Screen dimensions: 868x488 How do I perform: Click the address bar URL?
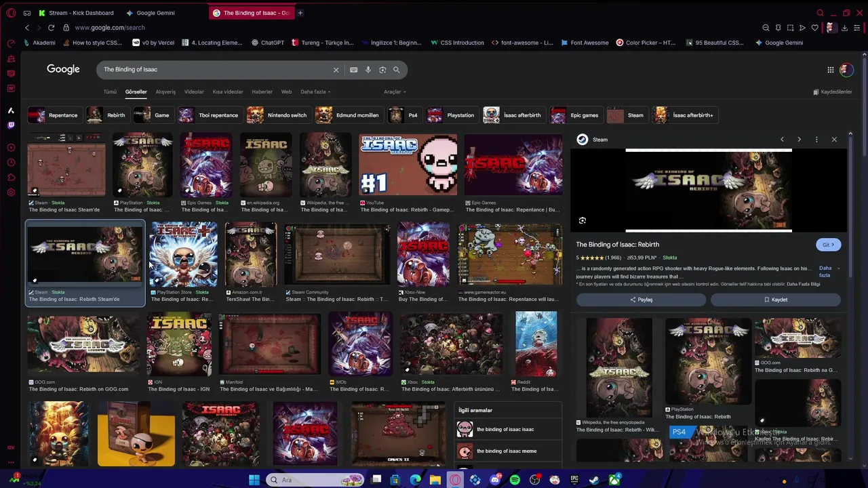pyautogui.click(x=110, y=28)
